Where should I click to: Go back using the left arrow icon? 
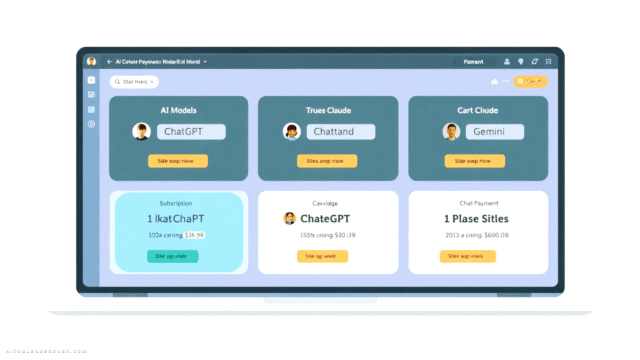click(x=109, y=62)
